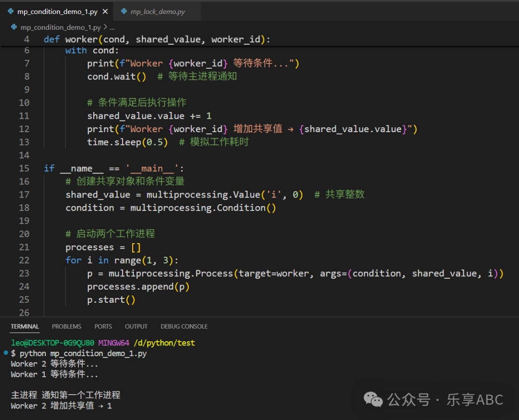The width and height of the screenshot is (519, 420).
Task: Click 'with cond:' statement on line 6
Action: [x=92, y=50]
